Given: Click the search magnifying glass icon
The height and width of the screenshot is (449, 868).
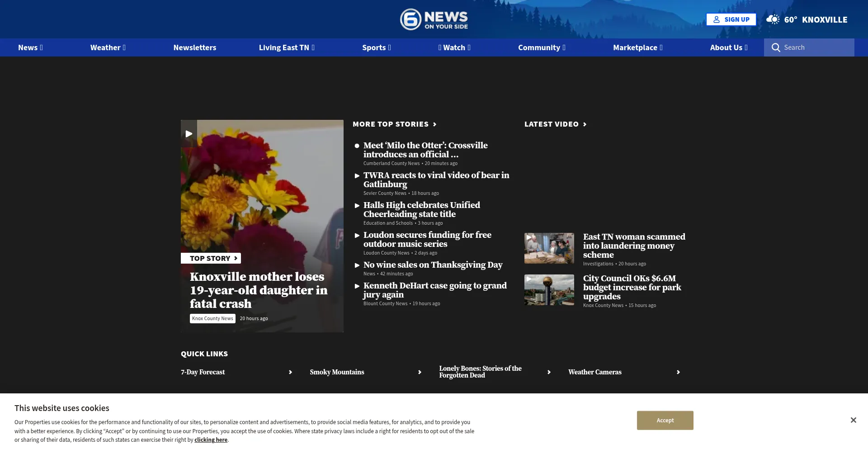Looking at the screenshot, I should pyautogui.click(x=776, y=47).
